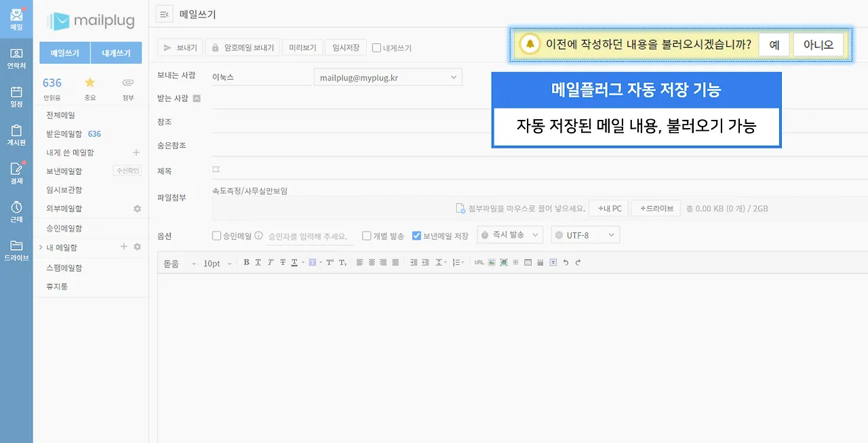Open list style dropdown in editor
The height and width of the screenshot is (443, 868).
[458, 262]
